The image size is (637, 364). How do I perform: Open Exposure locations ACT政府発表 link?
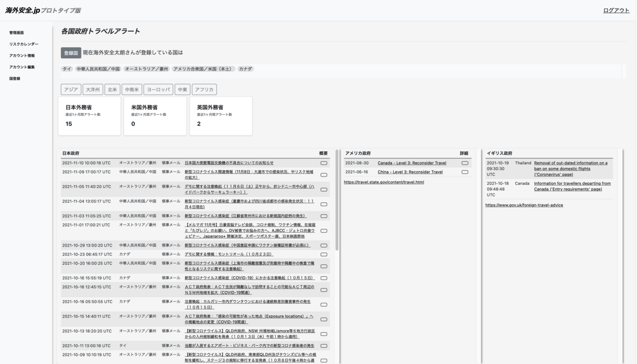[249, 319]
